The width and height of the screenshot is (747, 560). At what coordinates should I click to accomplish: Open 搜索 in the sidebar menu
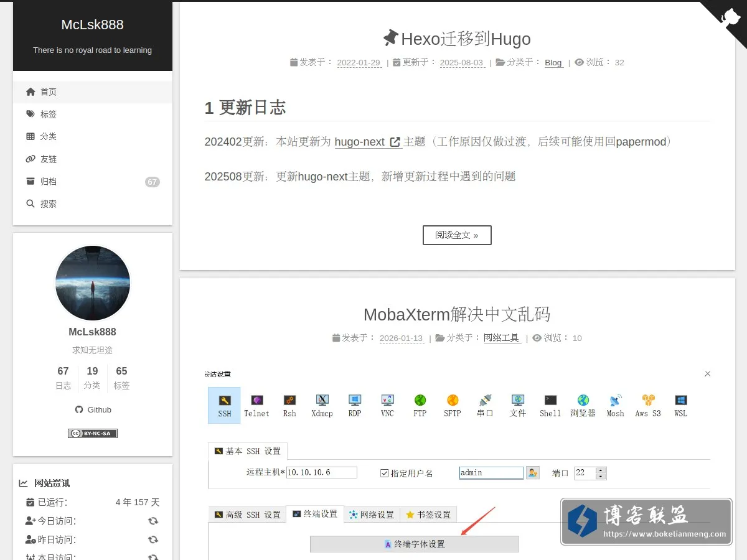93,203
